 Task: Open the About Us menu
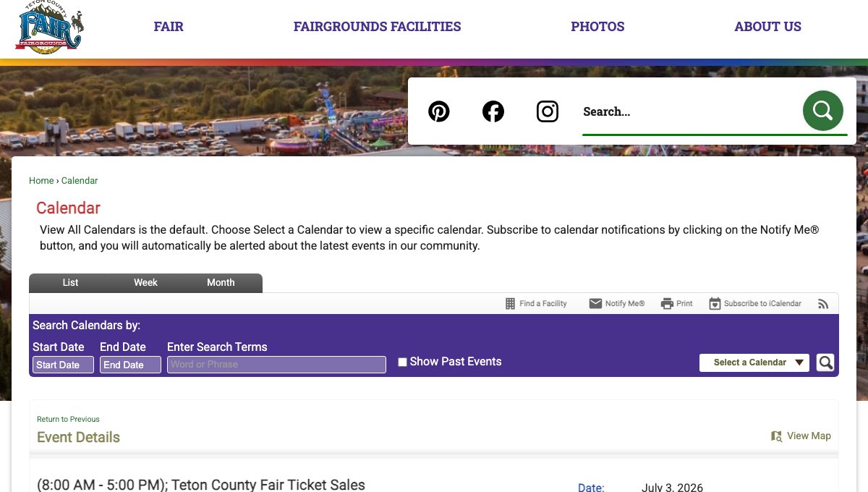coord(767,27)
